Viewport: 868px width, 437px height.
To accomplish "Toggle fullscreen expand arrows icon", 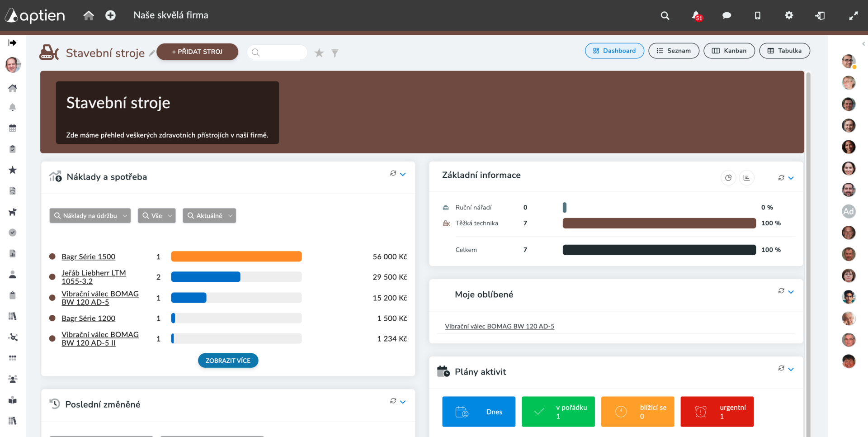I will 853,15.
